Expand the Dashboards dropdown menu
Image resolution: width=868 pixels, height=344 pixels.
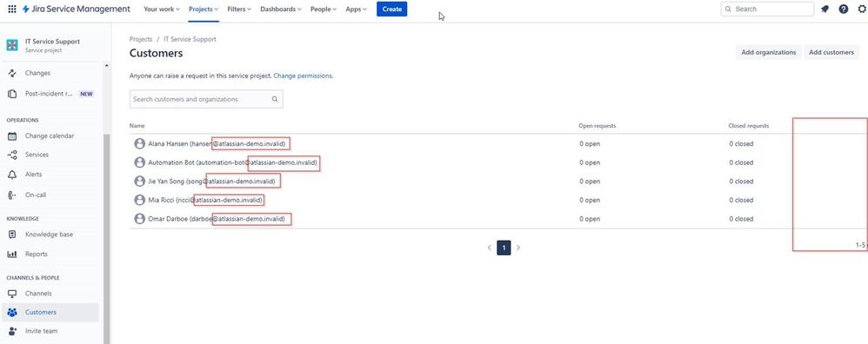click(281, 9)
